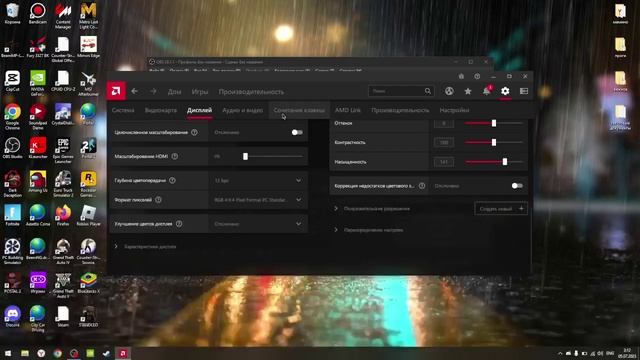Open OBS Studio desktop shortcut
This screenshot has width=640, height=360.
13,149
